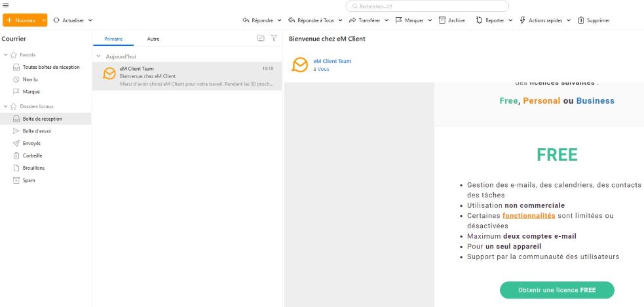Open the Actions rapides dropdown
Viewport: 644px width, 307px height.
(x=569, y=20)
